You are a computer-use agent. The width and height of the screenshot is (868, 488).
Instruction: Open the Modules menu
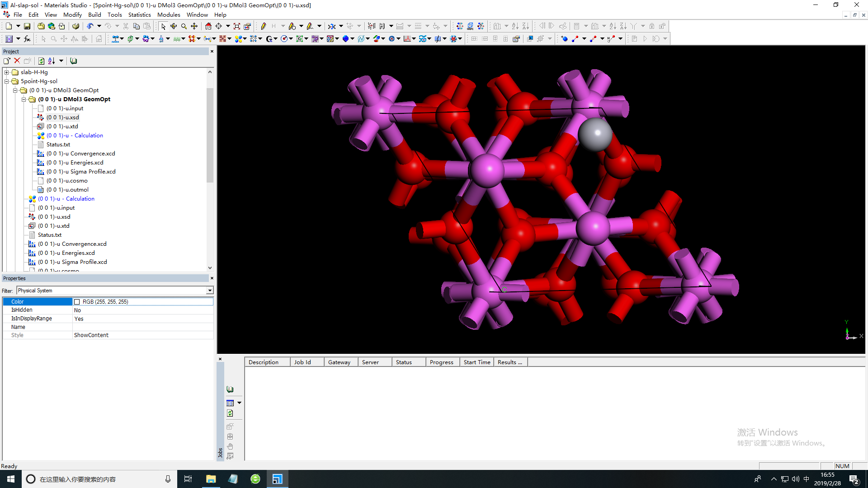point(168,14)
